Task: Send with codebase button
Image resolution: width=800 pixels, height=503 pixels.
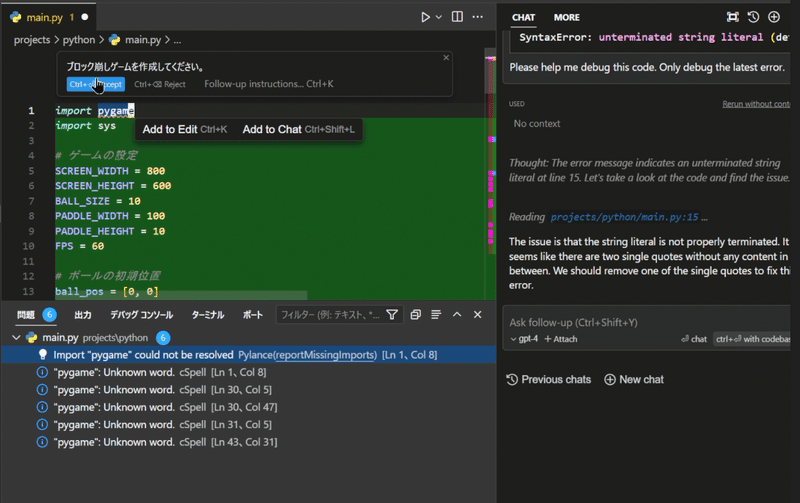Action: click(x=752, y=339)
